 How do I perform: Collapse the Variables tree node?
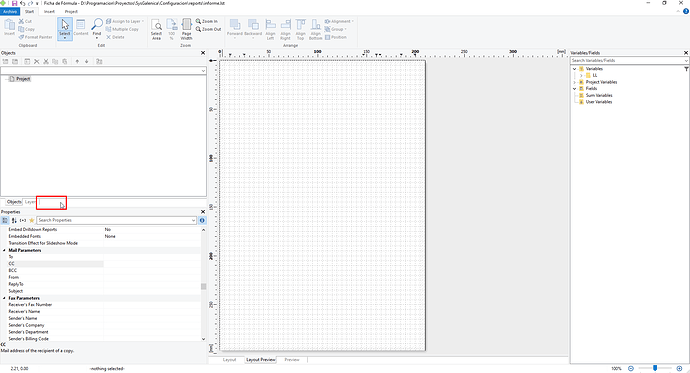point(574,69)
